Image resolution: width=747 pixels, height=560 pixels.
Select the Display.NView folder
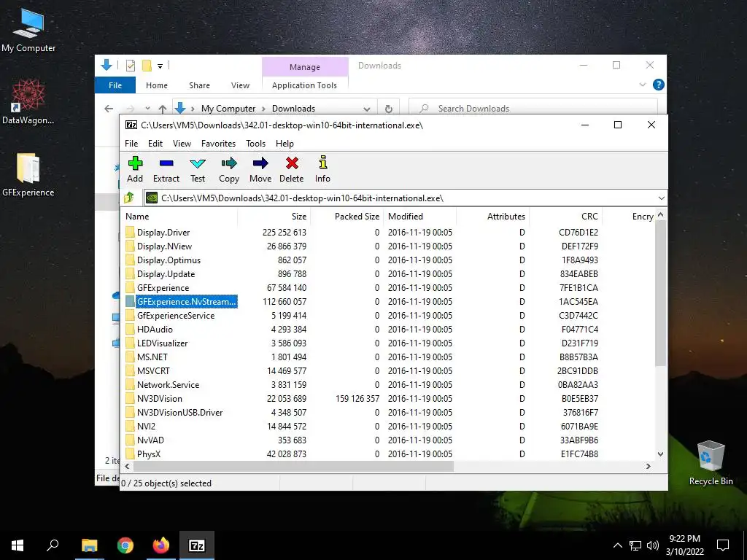click(x=164, y=246)
